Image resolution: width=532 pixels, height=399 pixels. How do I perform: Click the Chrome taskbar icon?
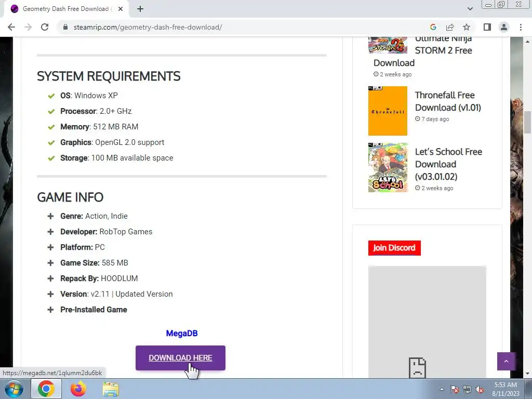[46, 389]
